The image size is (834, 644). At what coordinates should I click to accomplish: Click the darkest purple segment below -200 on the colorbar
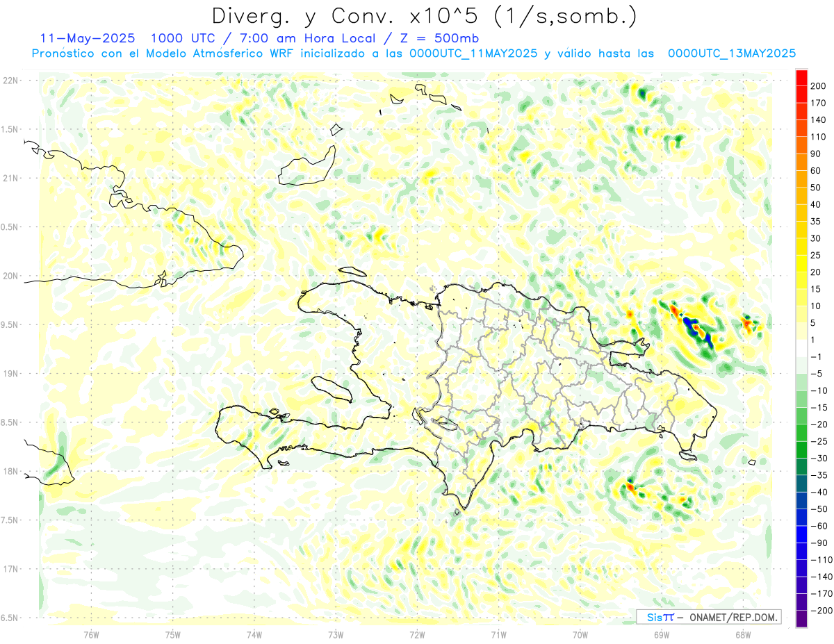pyautogui.click(x=801, y=619)
